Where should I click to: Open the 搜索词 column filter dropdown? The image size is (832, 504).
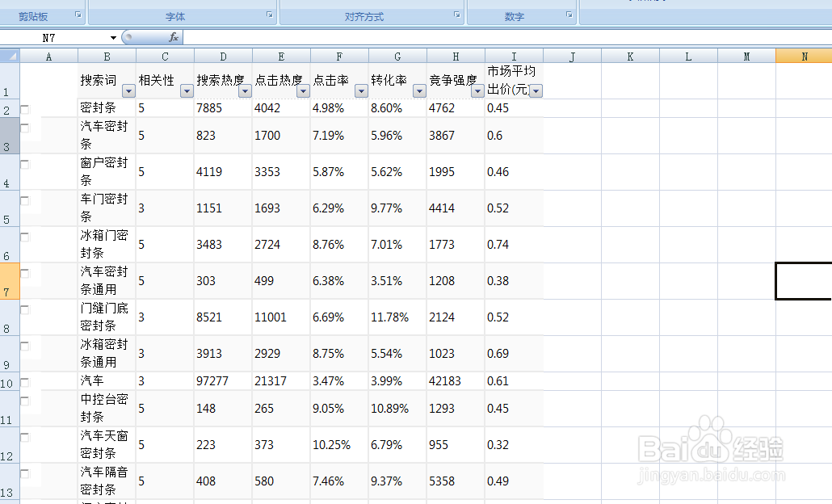click(x=128, y=91)
